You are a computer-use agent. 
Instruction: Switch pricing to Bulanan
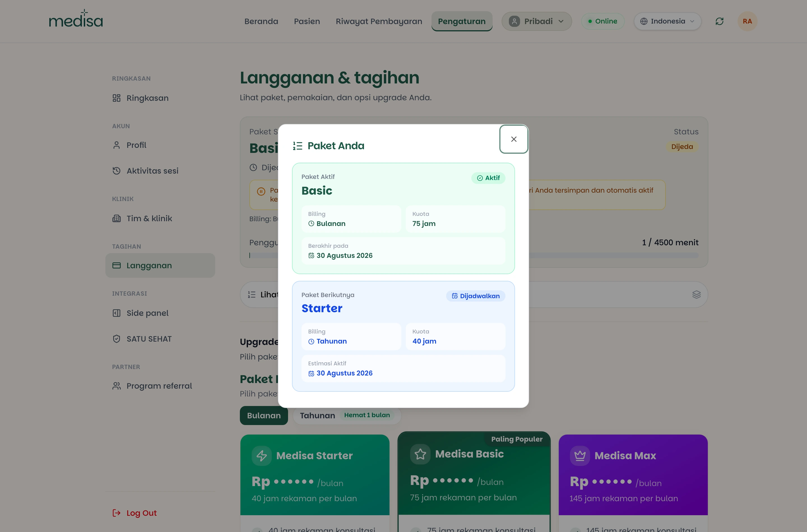pyautogui.click(x=264, y=415)
